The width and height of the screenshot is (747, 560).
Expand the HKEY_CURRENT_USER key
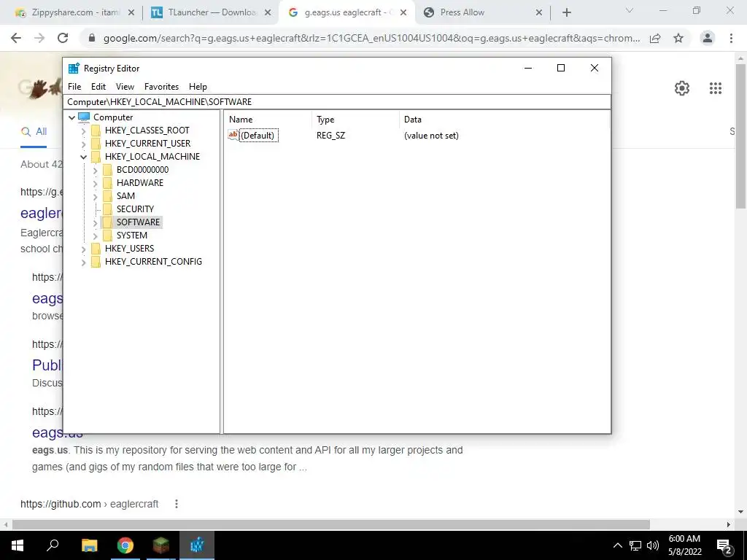[83, 144]
